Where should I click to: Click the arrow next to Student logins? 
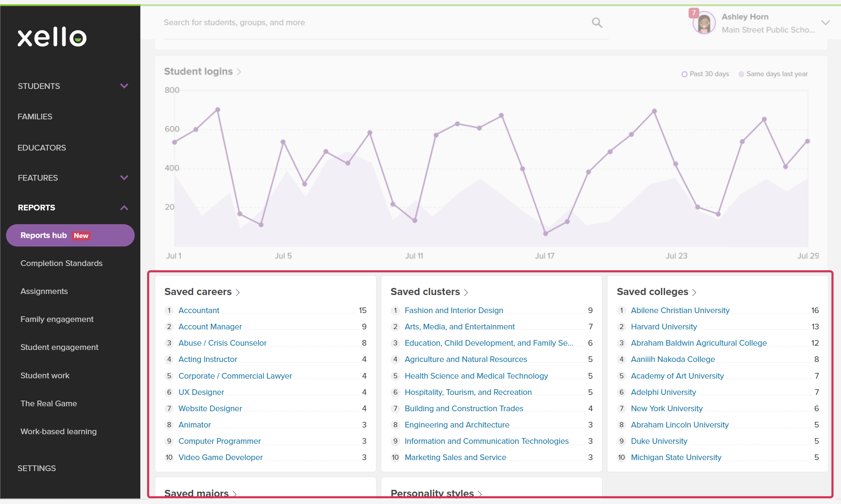[x=239, y=72]
